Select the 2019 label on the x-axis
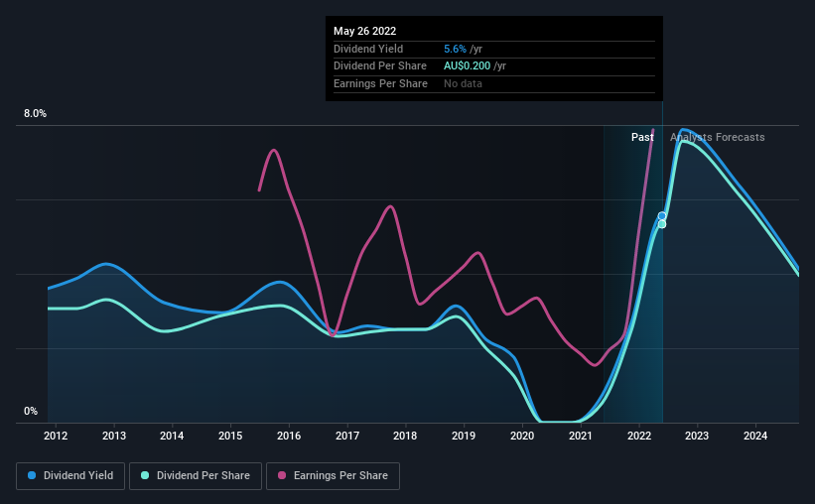This screenshot has width=815, height=504. tap(464, 436)
